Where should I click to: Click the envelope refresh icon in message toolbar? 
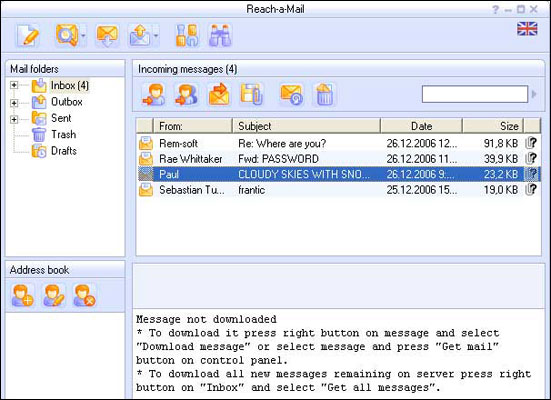292,95
